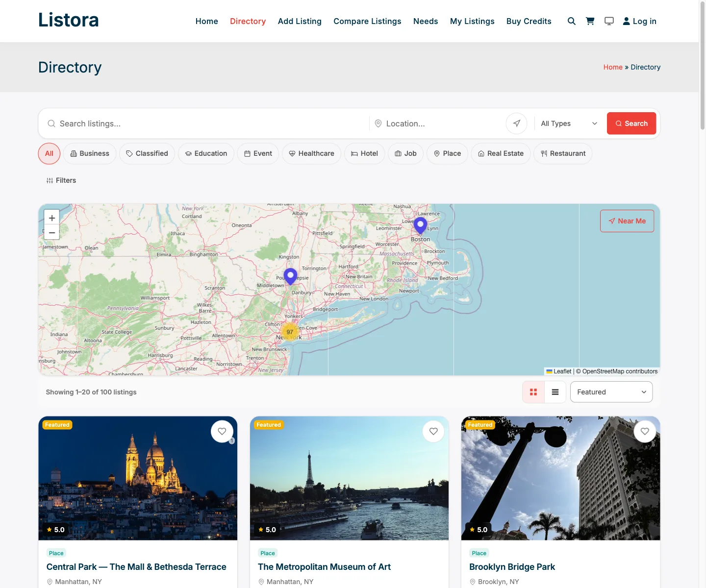
Task: Click Place tag on Central Park card
Action: [56, 553]
